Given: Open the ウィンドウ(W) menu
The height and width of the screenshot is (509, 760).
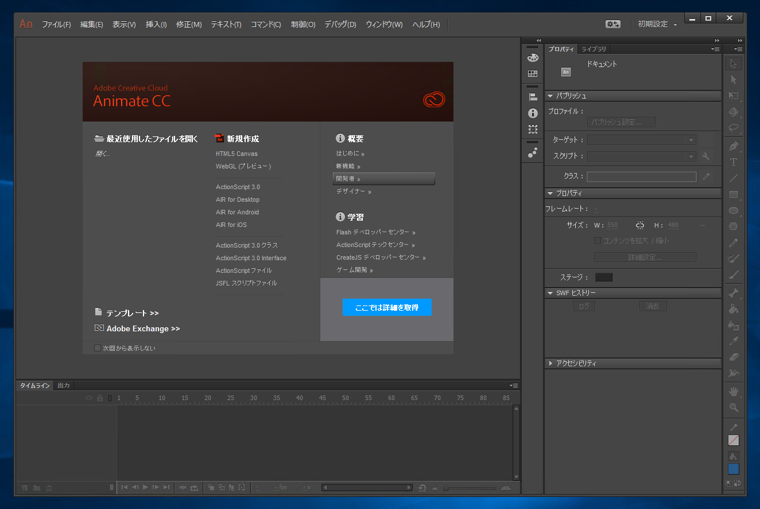Looking at the screenshot, I should (384, 24).
